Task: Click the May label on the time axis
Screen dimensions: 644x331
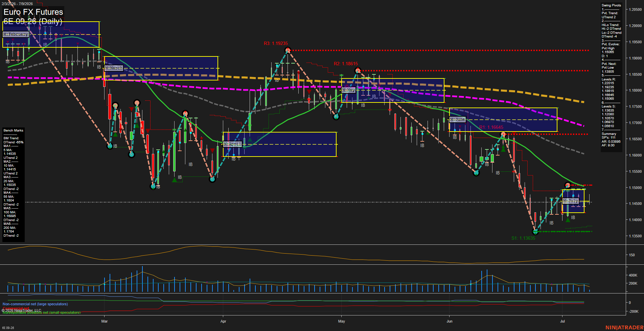Action: [342, 321]
